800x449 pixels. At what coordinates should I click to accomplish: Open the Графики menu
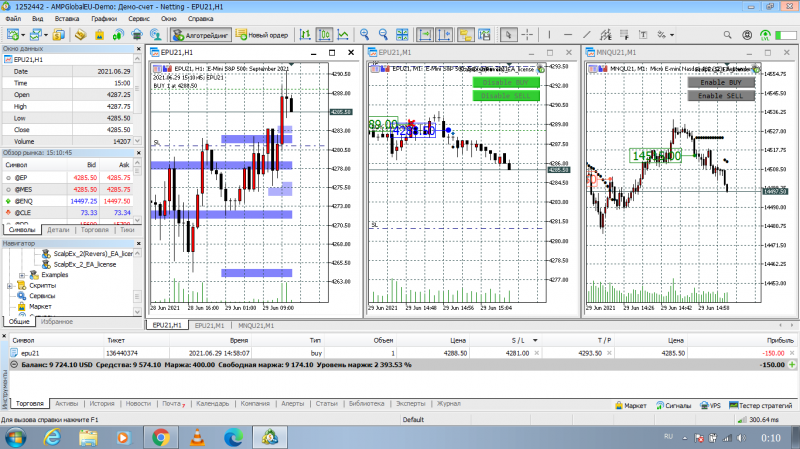[x=104, y=18]
